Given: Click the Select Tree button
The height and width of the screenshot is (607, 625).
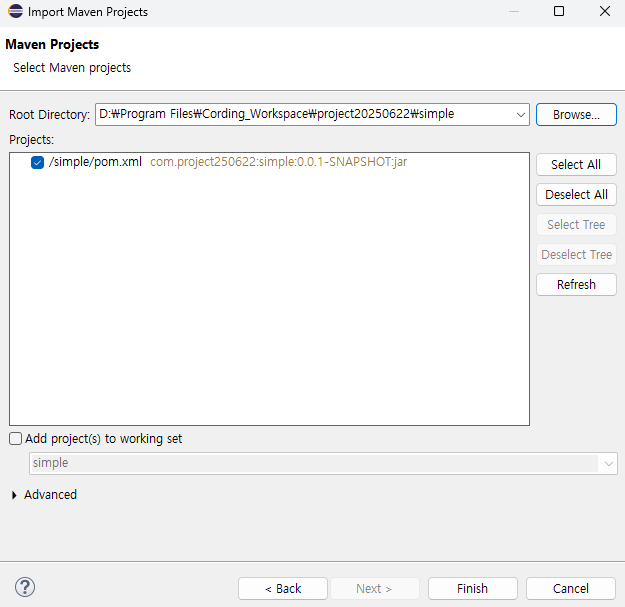Looking at the screenshot, I should [x=576, y=224].
